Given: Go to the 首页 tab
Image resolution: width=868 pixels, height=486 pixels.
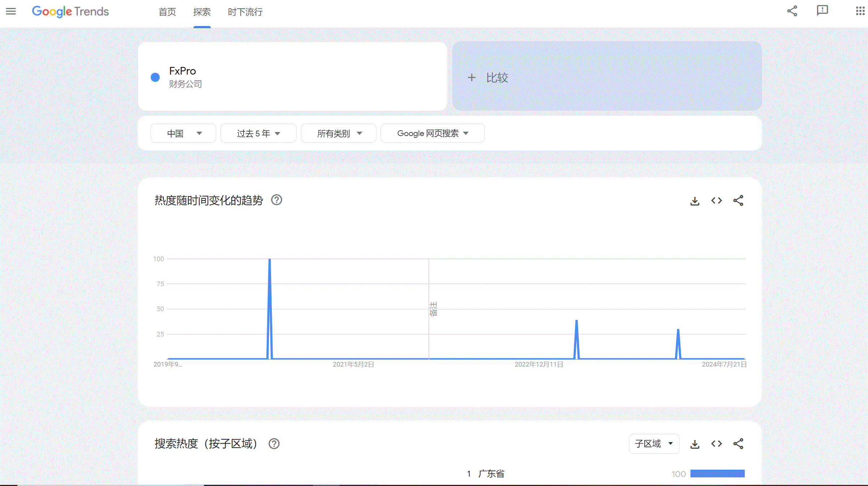Looking at the screenshot, I should coord(167,12).
